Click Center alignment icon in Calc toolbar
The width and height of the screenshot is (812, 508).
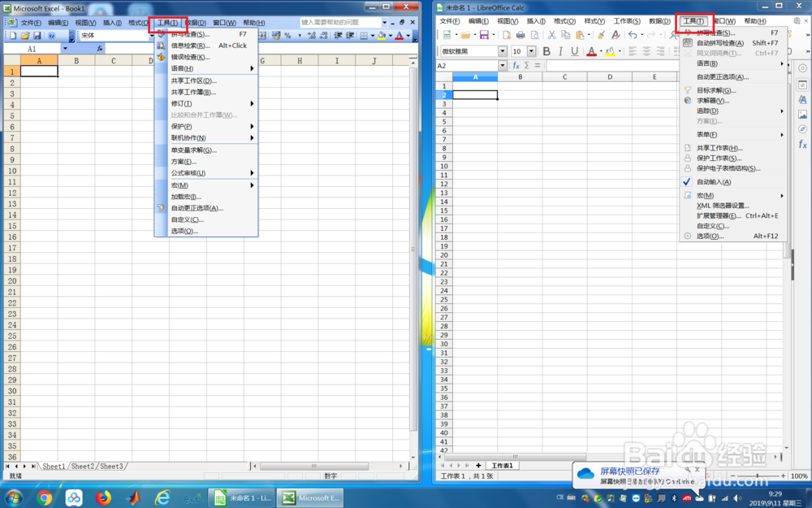[646, 51]
